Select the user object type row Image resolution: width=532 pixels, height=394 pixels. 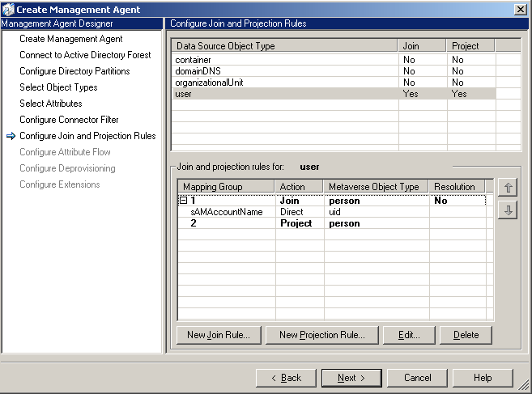point(334,94)
